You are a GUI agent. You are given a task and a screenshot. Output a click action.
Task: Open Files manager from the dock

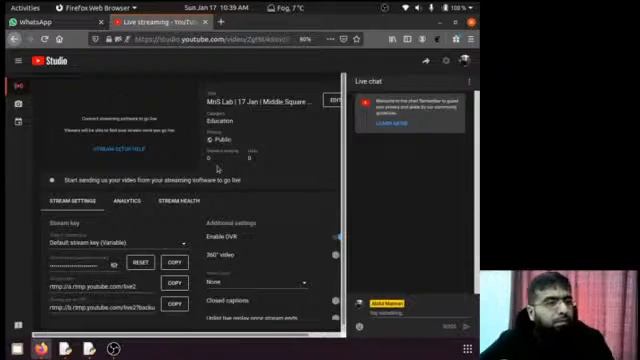tap(17, 349)
